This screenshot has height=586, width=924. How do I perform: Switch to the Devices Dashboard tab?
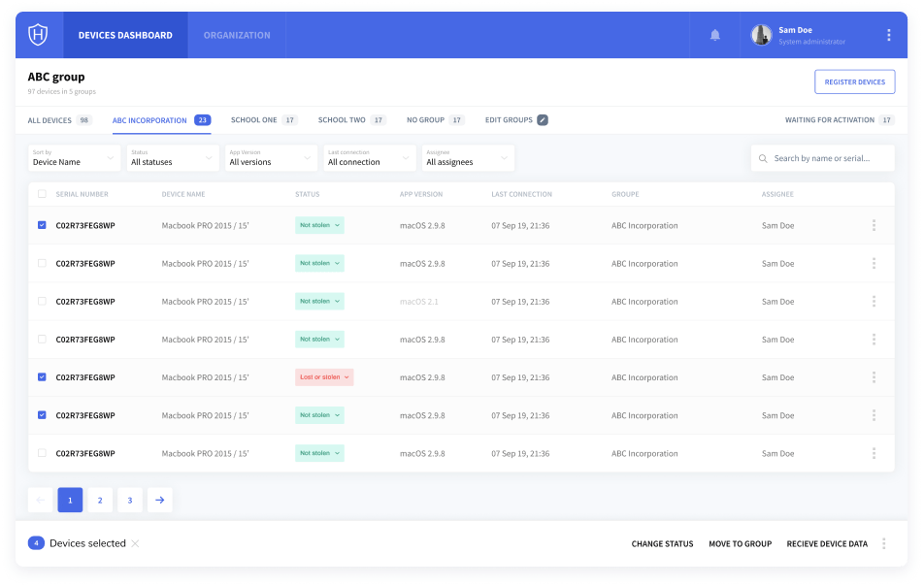pos(125,35)
